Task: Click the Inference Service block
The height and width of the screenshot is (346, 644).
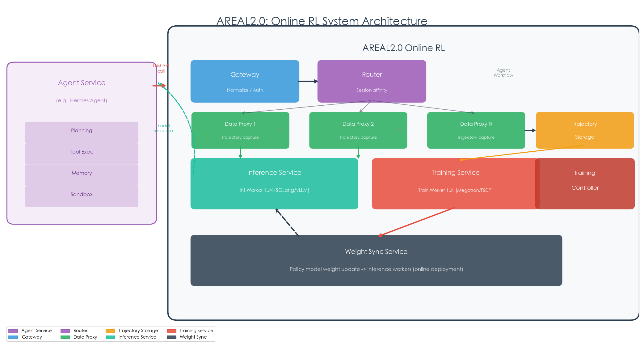Action: tap(274, 184)
